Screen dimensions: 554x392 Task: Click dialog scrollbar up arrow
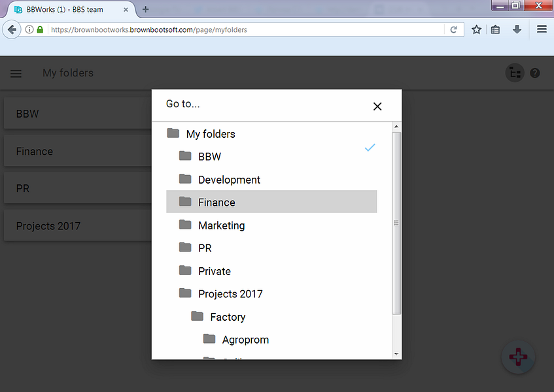(396, 126)
